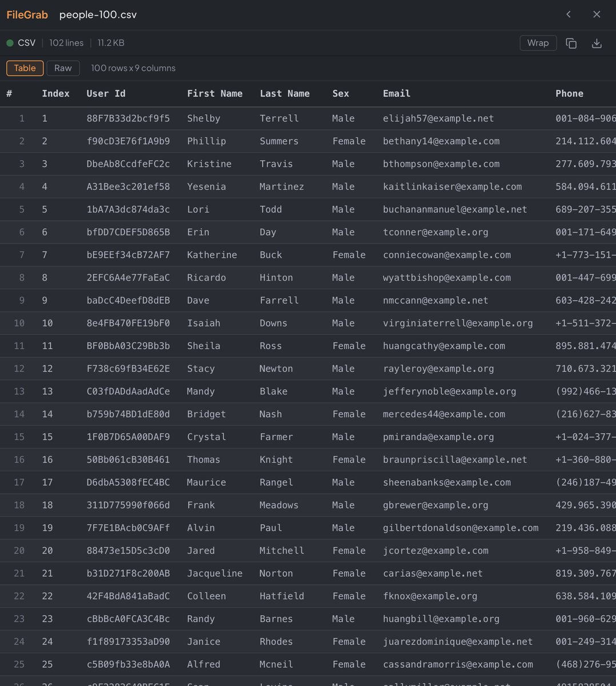Click email cassandramorris@example.com
The height and width of the screenshot is (686, 616).
click(458, 664)
